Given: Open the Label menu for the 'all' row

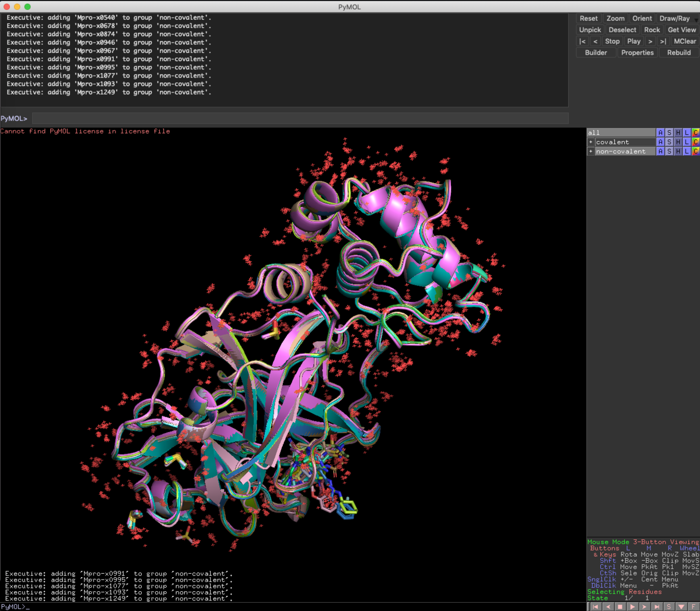Looking at the screenshot, I should (x=687, y=132).
